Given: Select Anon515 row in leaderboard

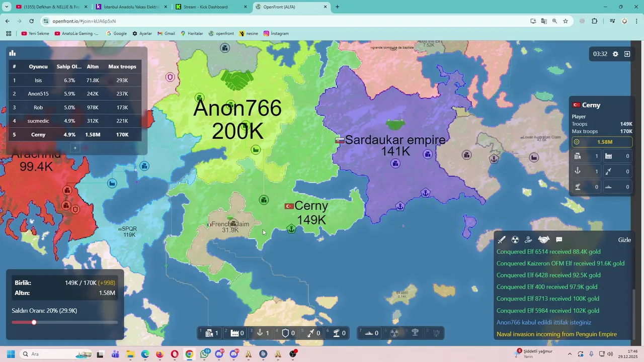Looking at the screenshot, I should (75, 94).
